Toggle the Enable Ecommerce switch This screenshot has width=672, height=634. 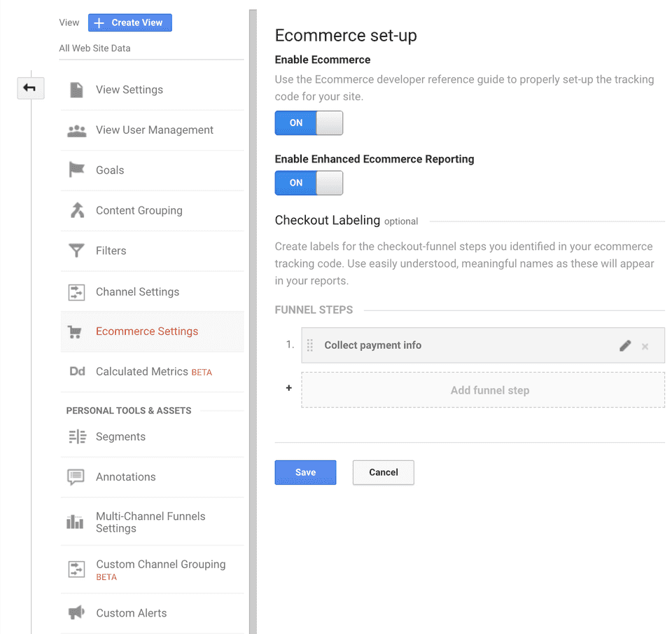click(309, 123)
